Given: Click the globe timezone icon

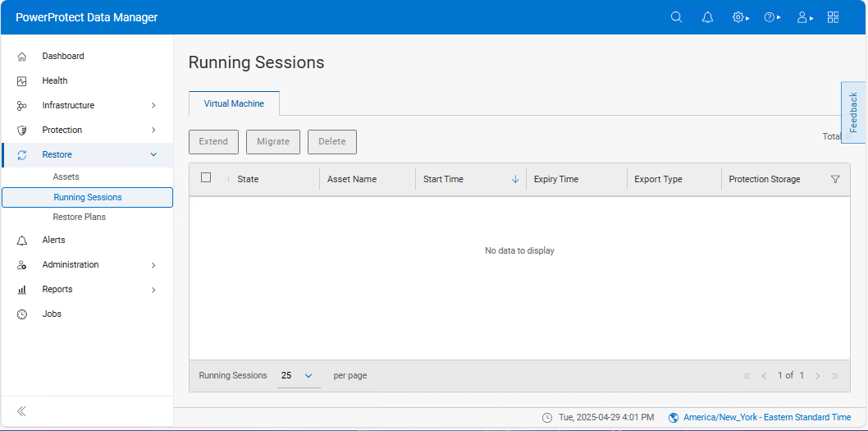Looking at the screenshot, I should click(674, 417).
